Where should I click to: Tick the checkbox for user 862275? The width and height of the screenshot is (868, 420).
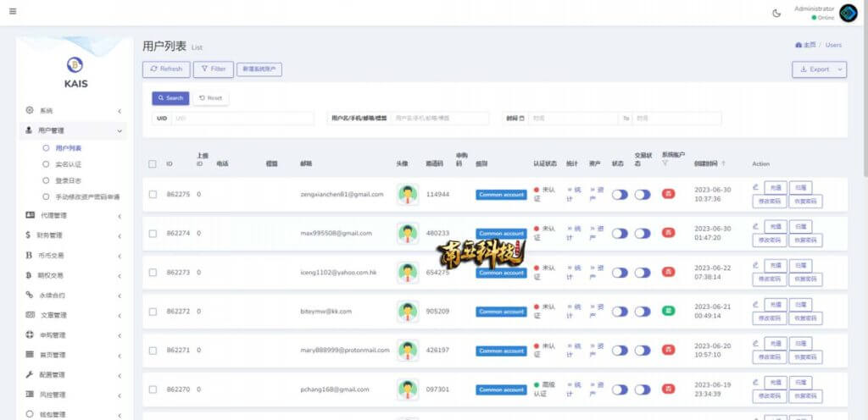tap(153, 195)
